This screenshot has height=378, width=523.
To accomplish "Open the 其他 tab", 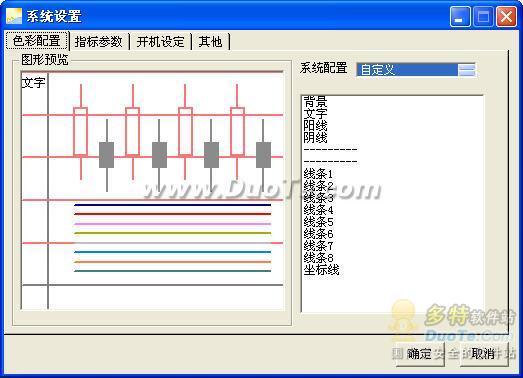I will tap(210, 42).
